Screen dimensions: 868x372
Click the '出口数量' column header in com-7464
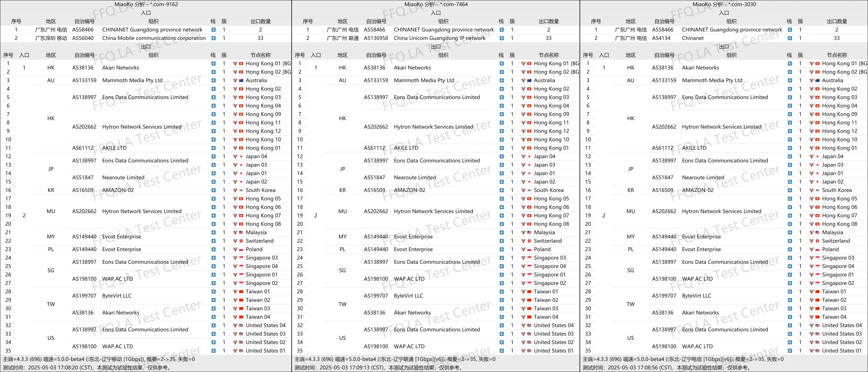549,21
